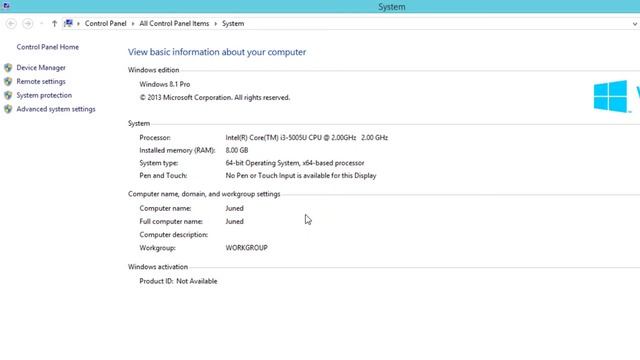
Task: Select processor value Intel Core i3-5005U
Action: pyautogui.click(x=307, y=138)
